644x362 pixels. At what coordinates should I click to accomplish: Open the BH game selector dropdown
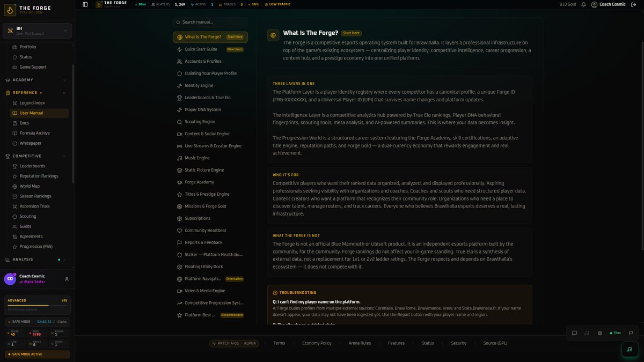click(37, 31)
